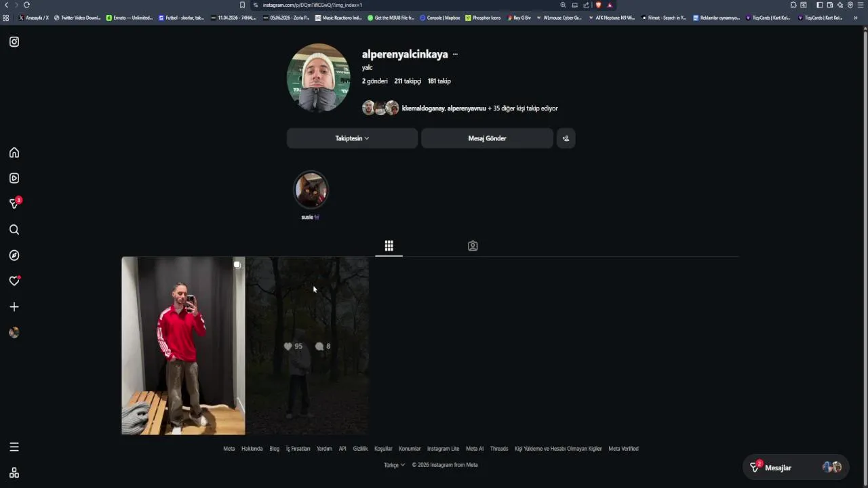Reload the page with the refresh icon

tap(26, 5)
